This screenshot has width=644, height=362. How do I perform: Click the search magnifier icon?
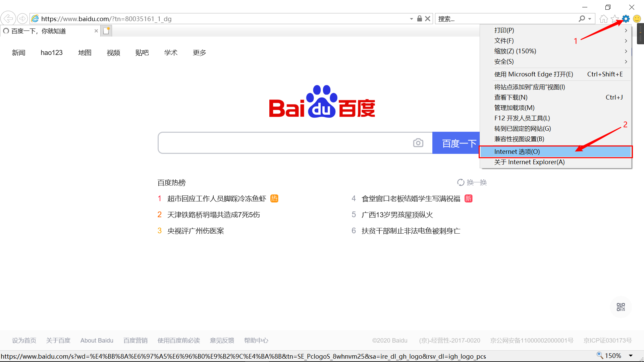[582, 19]
